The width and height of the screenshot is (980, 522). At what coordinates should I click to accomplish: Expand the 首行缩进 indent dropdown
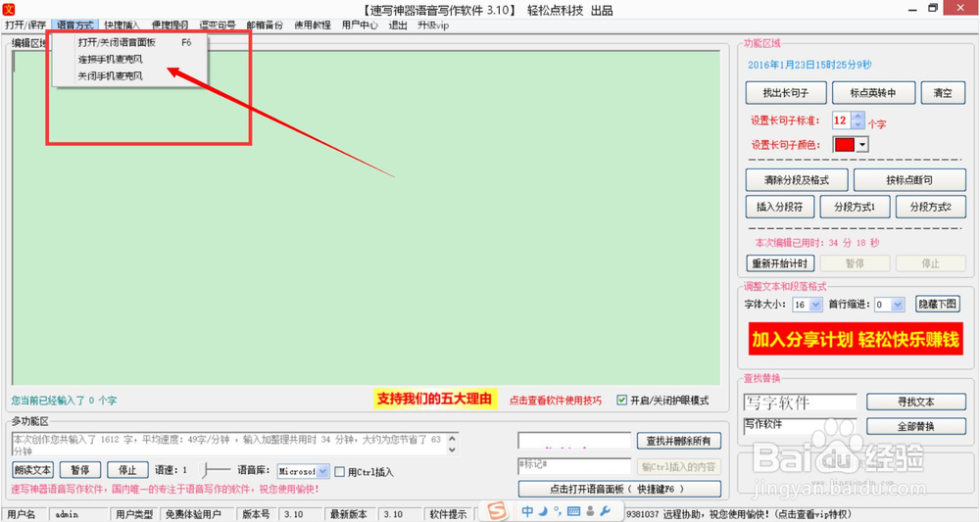(x=898, y=305)
